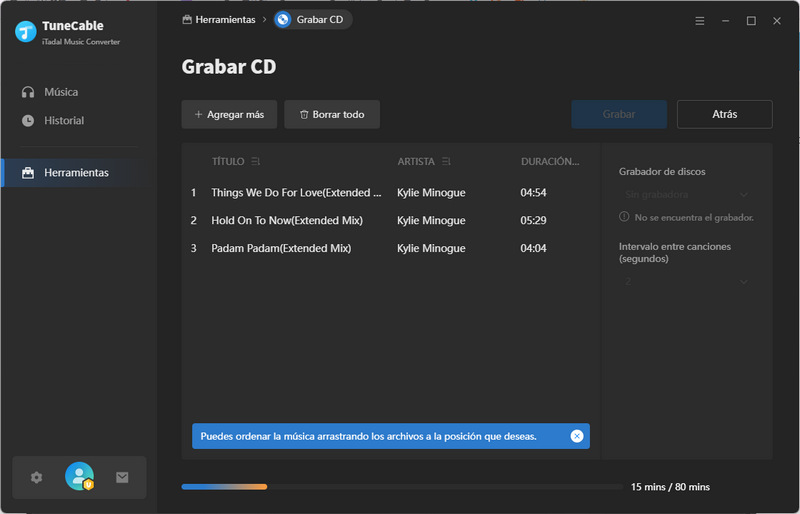Click the Borrar todo button
This screenshot has width=800, height=514.
coord(332,114)
